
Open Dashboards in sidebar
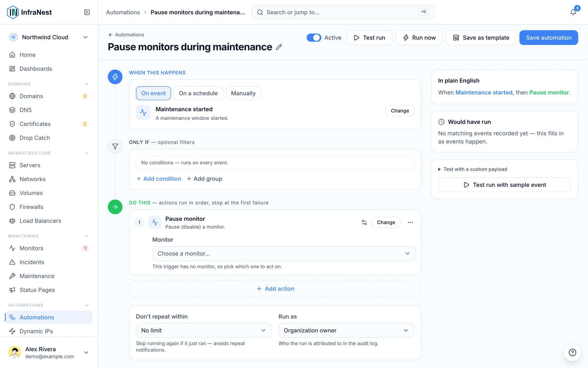[49, 69]
